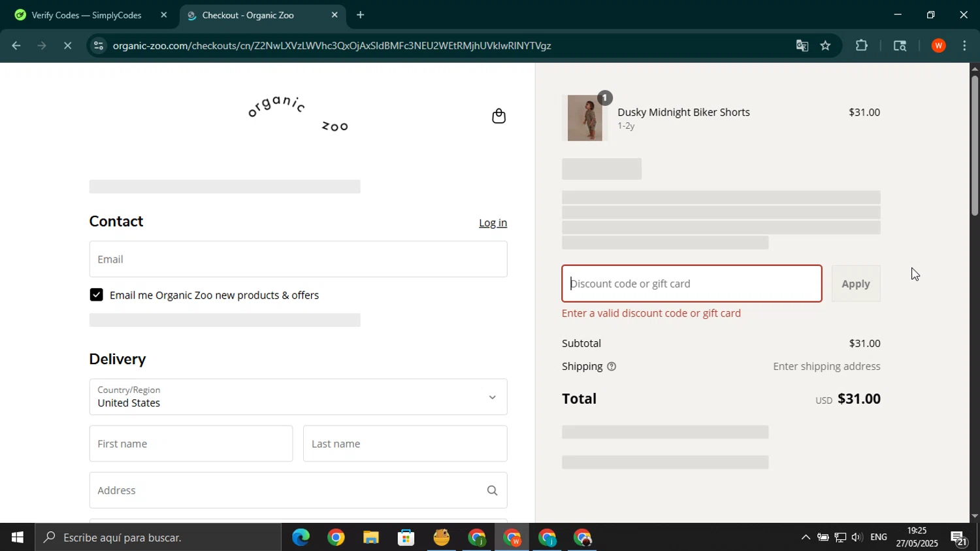Click the Address input field

(298, 490)
